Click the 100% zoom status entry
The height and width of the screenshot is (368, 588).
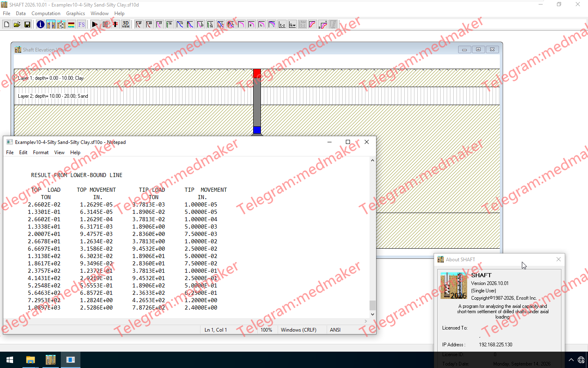266,330
